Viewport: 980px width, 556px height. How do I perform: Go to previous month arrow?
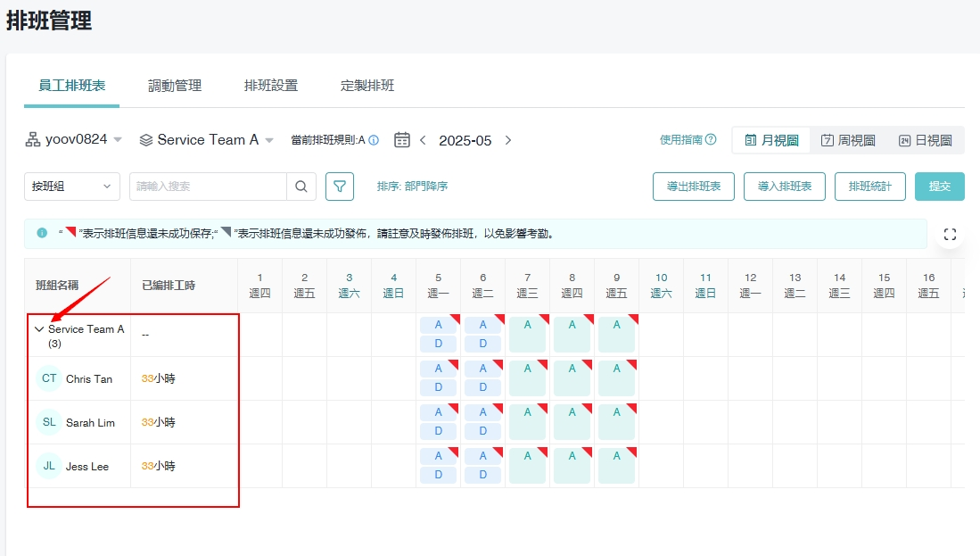coord(423,140)
